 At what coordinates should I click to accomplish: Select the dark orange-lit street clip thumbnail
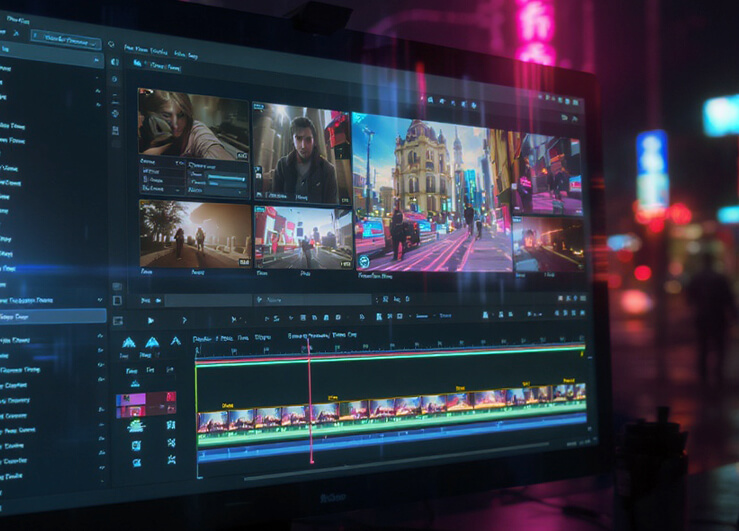tap(548, 244)
